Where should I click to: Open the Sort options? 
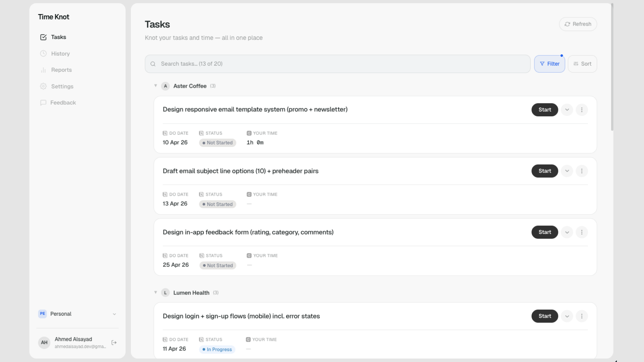pyautogui.click(x=582, y=64)
